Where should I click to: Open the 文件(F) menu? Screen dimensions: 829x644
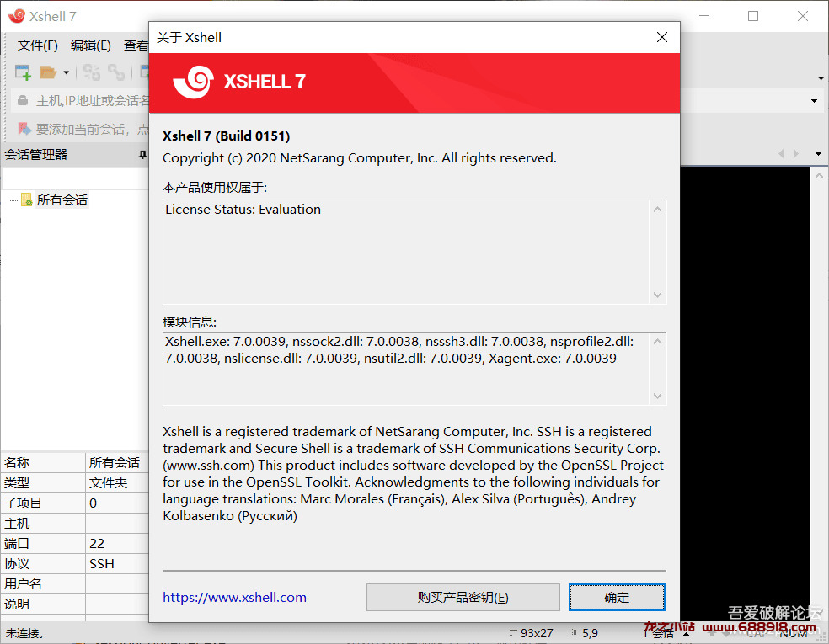[38, 45]
